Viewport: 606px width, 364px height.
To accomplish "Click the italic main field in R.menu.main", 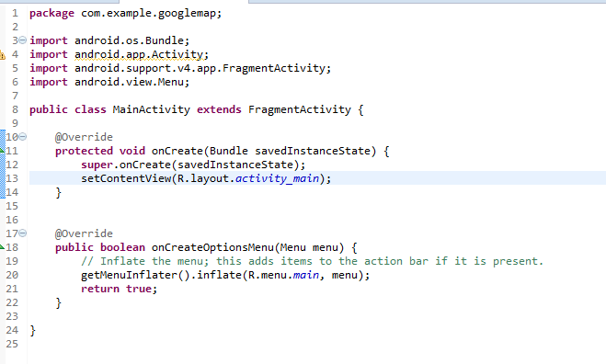I will [306, 275].
